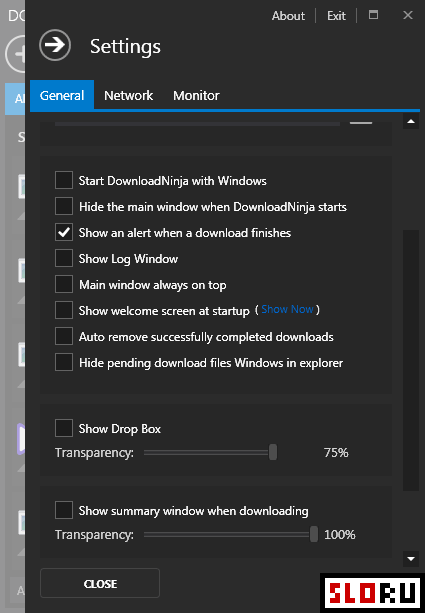Enable Start DownloadNinja with Windows
The image size is (425, 613).
tap(64, 180)
